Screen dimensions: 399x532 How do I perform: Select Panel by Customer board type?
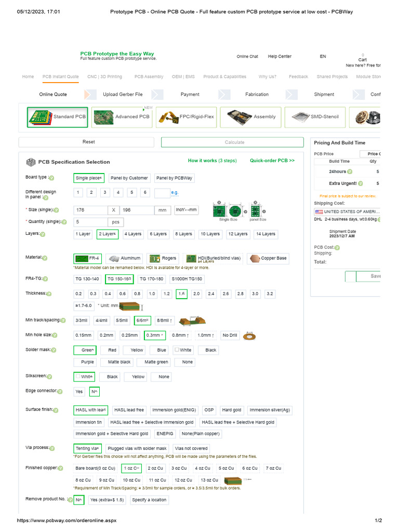click(129, 178)
